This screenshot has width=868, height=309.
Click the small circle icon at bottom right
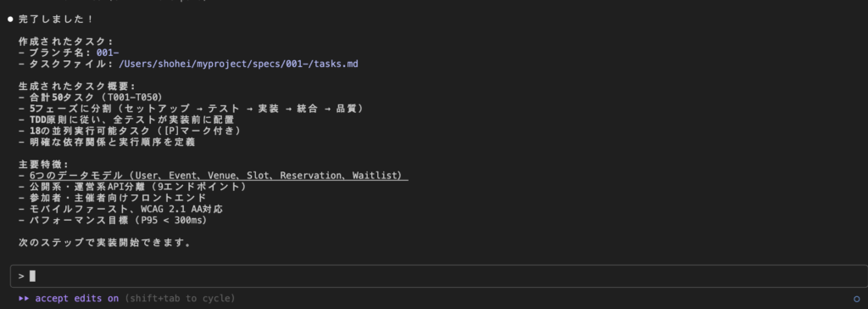coord(857,299)
